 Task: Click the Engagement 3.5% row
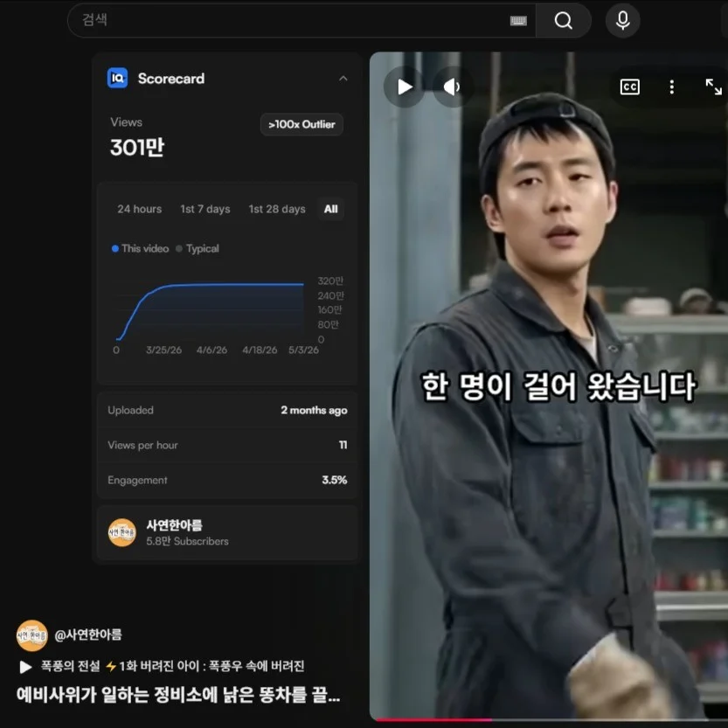pyautogui.click(x=227, y=480)
